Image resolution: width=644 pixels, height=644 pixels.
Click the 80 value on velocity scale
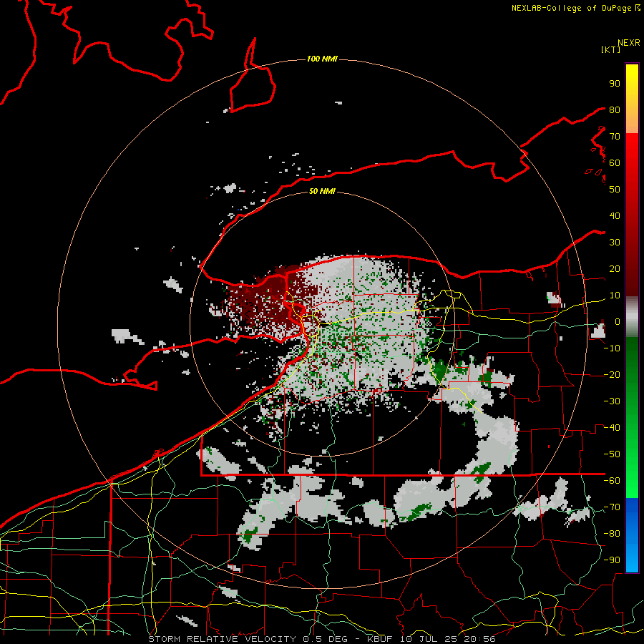[615, 110]
